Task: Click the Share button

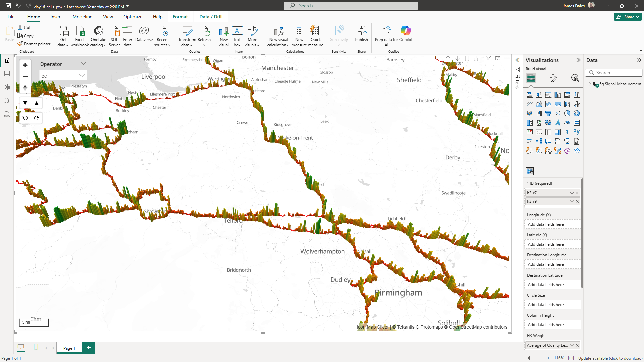Action: coord(628,17)
